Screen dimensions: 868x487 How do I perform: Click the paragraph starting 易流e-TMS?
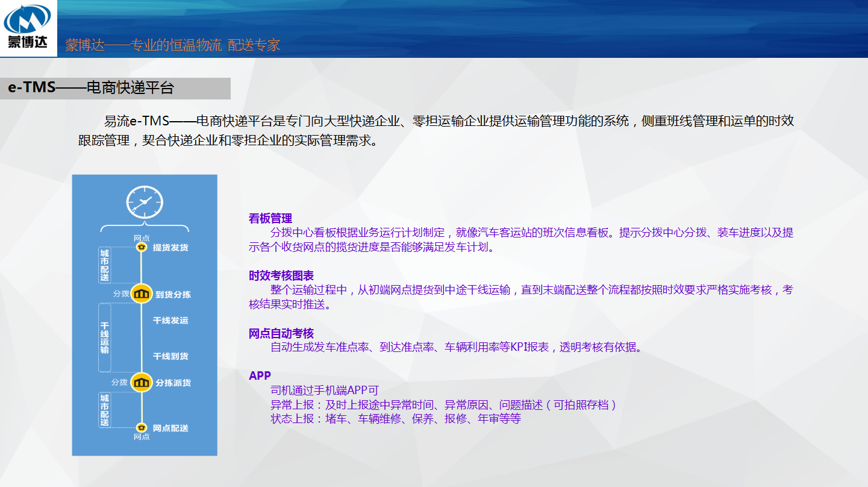[x=436, y=130]
